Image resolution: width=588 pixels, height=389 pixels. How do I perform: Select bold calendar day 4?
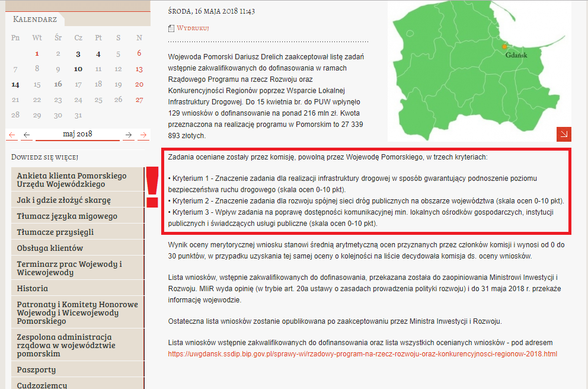[x=98, y=53]
